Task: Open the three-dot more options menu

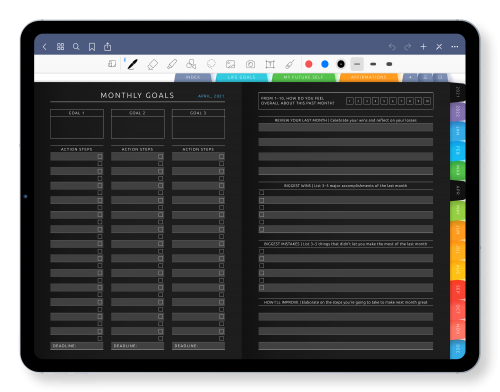Action: [455, 47]
